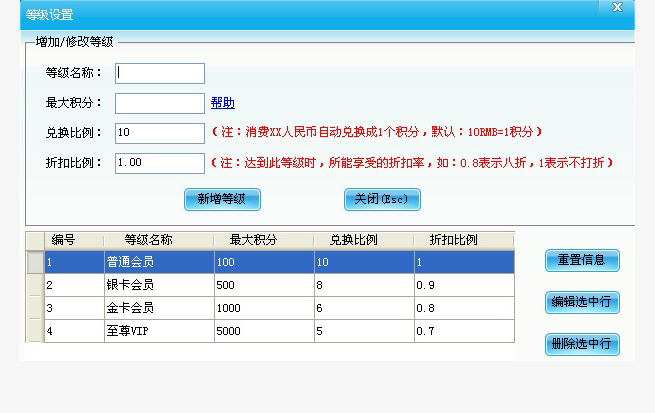Click the 折扣比例 input field
The width and height of the screenshot is (655, 413).
pyautogui.click(x=160, y=162)
